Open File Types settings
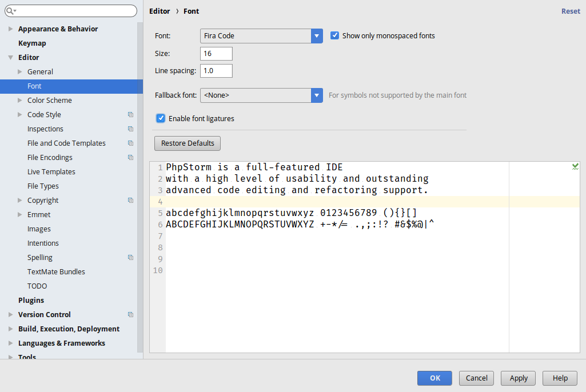 point(43,186)
